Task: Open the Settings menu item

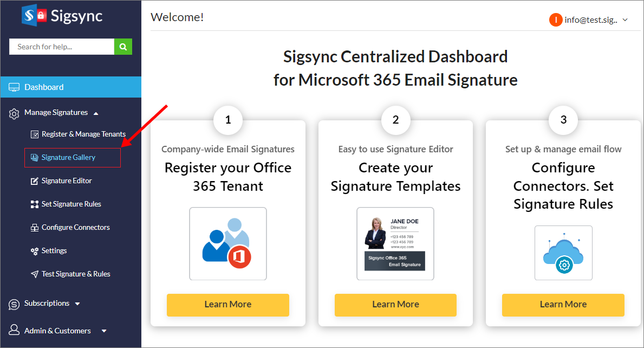Action: [54, 251]
